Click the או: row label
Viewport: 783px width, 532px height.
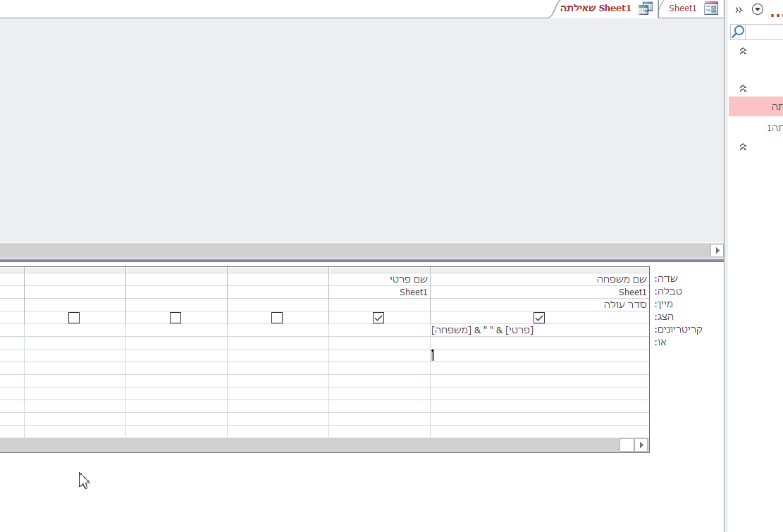coord(660,342)
